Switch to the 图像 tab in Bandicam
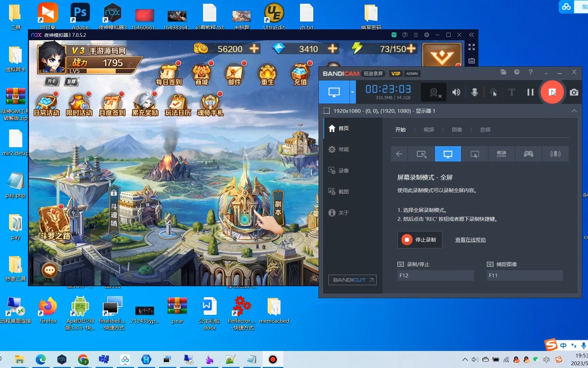This screenshot has width=588, height=368. (457, 129)
